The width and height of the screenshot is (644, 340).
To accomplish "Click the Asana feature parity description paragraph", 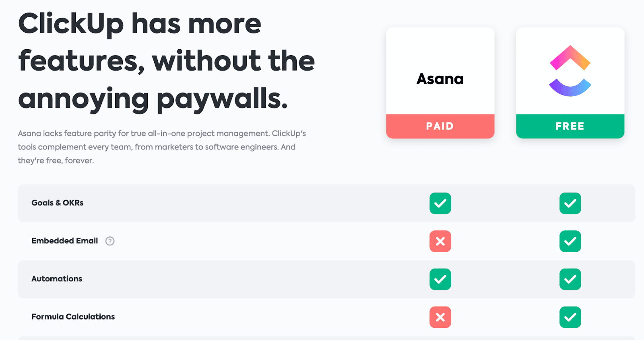I will click(x=162, y=147).
